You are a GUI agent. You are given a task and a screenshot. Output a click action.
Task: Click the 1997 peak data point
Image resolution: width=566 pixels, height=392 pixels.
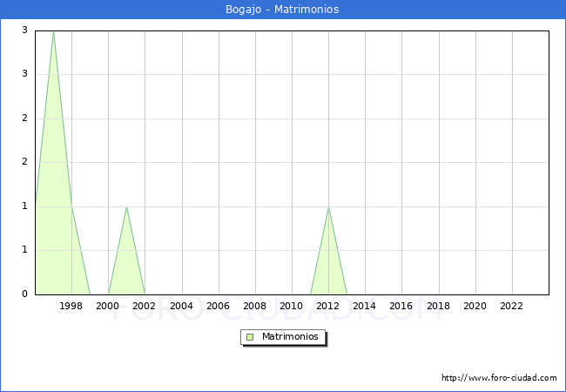pos(53,31)
